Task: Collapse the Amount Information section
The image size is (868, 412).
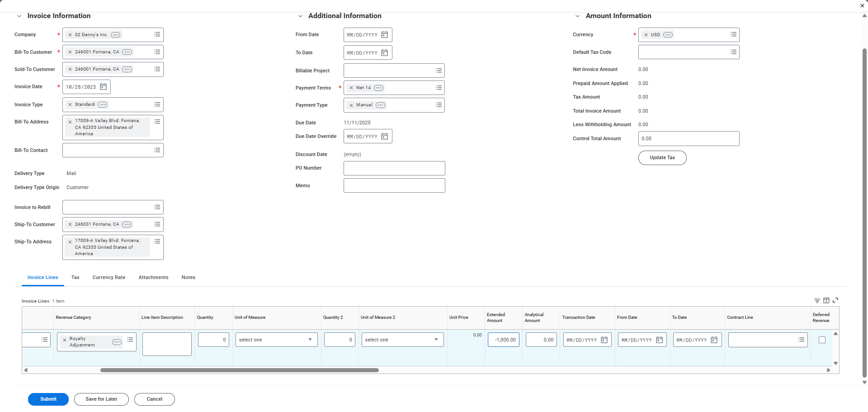Action: (x=577, y=16)
